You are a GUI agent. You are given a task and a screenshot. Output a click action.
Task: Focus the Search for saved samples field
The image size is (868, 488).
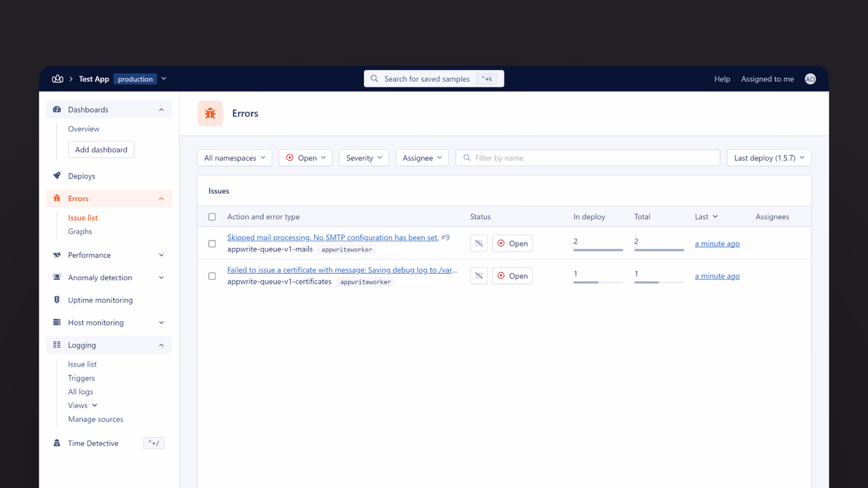tap(434, 79)
